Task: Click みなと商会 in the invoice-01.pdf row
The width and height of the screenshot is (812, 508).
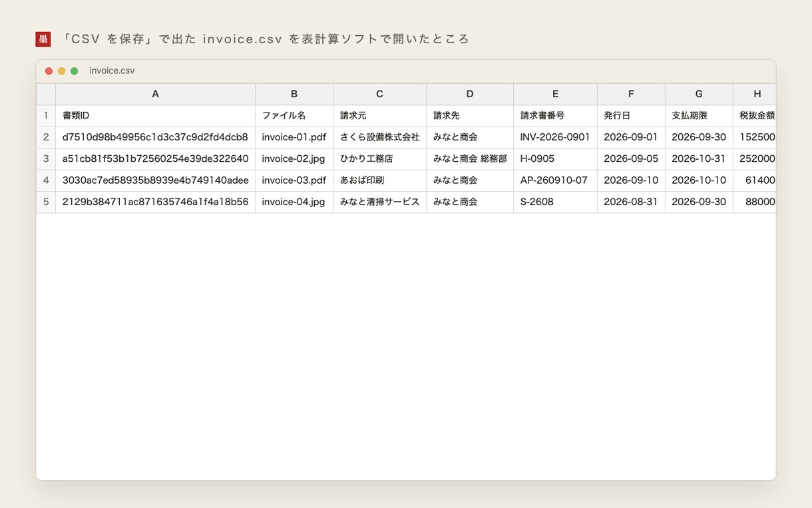Action: 470,137
